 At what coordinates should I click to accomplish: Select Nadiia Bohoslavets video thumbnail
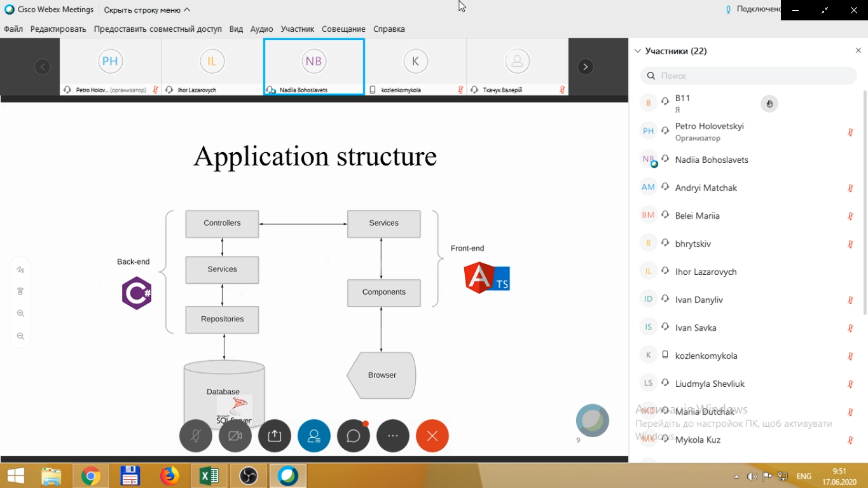(314, 66)
